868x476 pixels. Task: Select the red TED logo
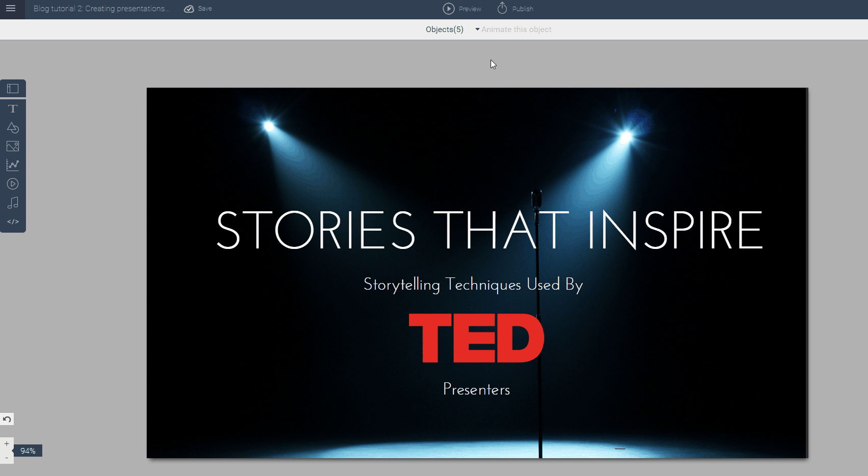pos(477,338)
